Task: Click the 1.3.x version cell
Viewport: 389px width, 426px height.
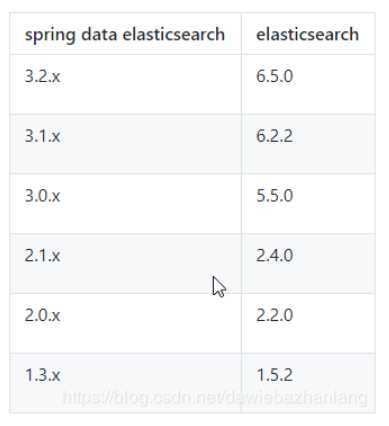Action: tap(125, 383)
